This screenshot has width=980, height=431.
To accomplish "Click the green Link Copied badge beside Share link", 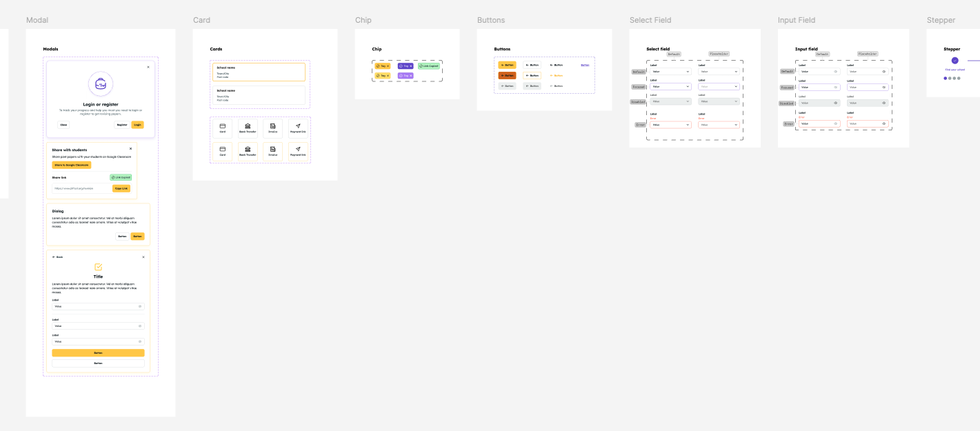I will click(121, 177).
